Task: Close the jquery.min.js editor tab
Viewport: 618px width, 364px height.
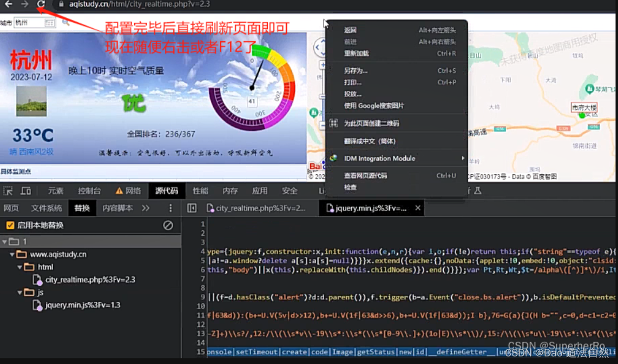Action: pos(417,208)
